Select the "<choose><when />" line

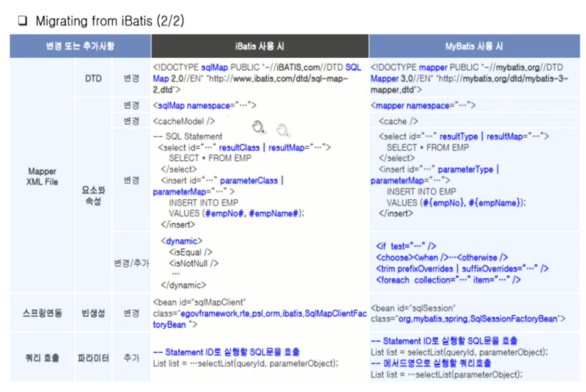coord(442,257)
